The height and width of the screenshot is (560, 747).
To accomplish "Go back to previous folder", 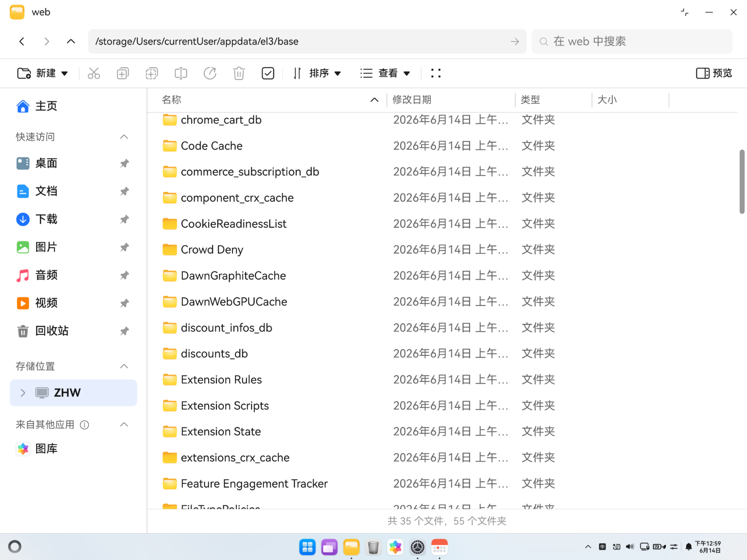I will [22, 41].
